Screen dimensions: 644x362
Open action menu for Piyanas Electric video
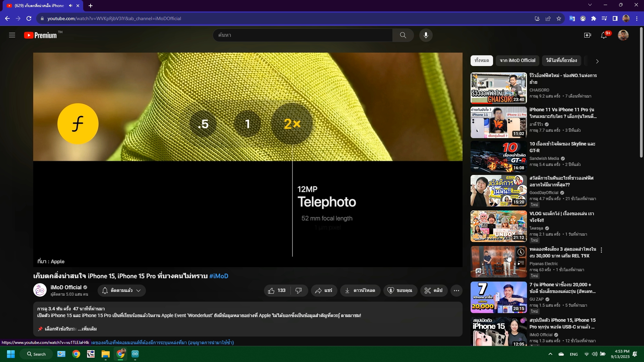pos(601,250)
